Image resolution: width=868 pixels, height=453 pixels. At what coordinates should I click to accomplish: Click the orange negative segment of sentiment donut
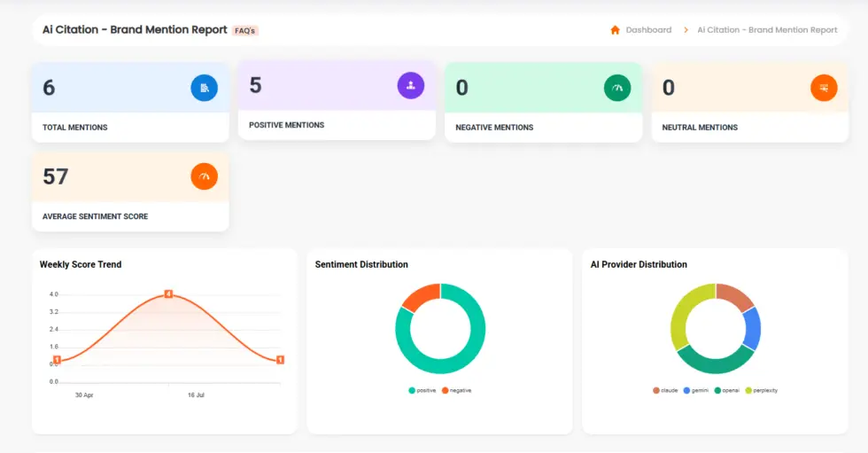[x=423, y=295]
